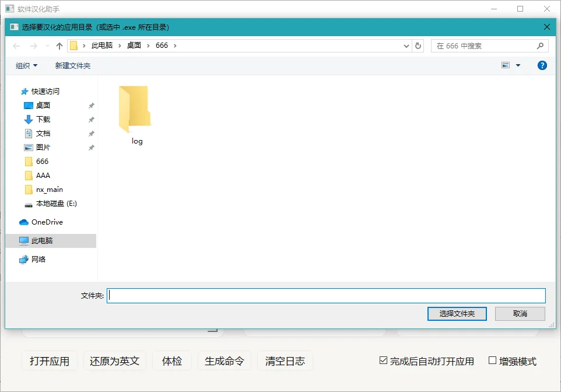Click 桌面 breadcrumb in address bar
The image size is (561, 392).
click(x=134, y=45)
